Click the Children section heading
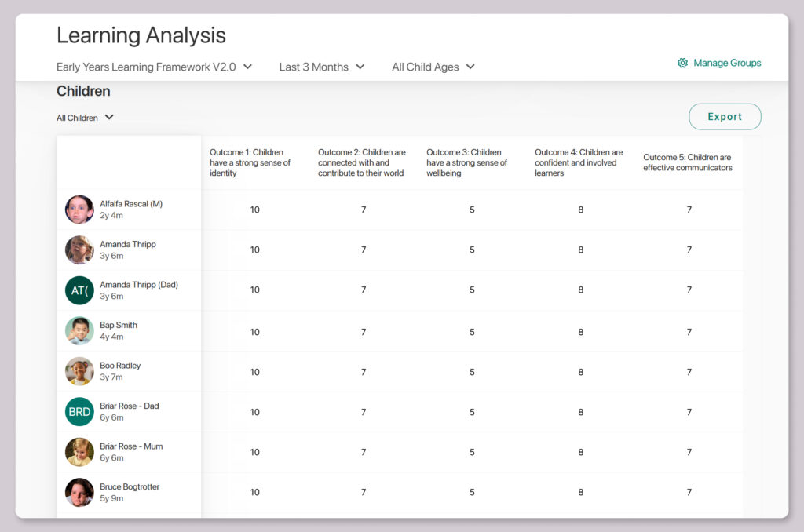 pos(83,91)
